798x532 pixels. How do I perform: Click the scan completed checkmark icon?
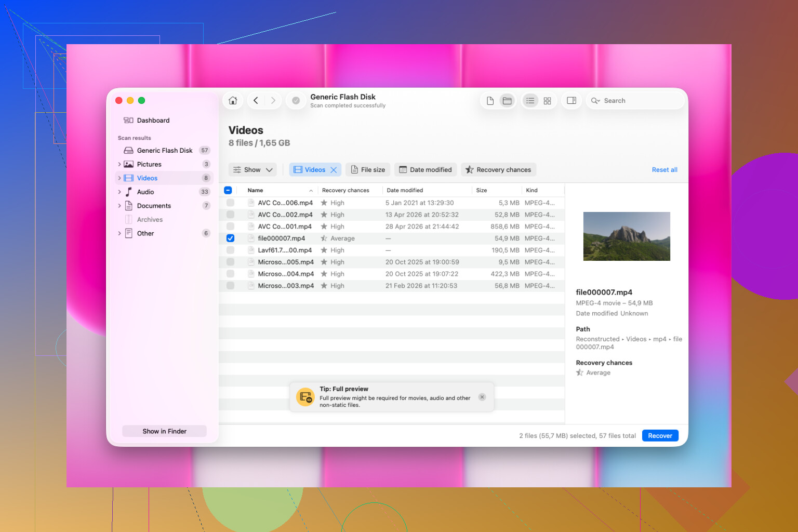296,101
